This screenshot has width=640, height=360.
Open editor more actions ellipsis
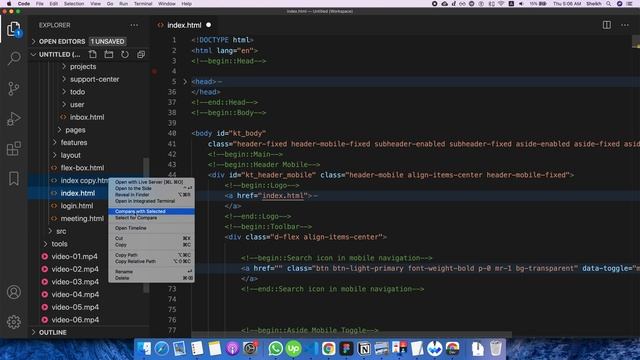pyautogui.click(x=625, y=25)
